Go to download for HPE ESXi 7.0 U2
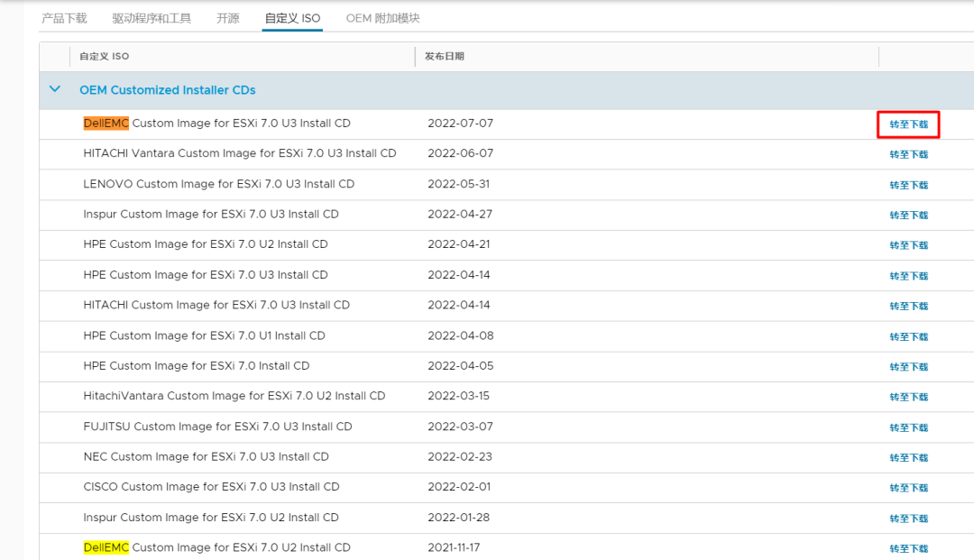The width and height of the screenshot is (974, 560). tap(908, 245)
